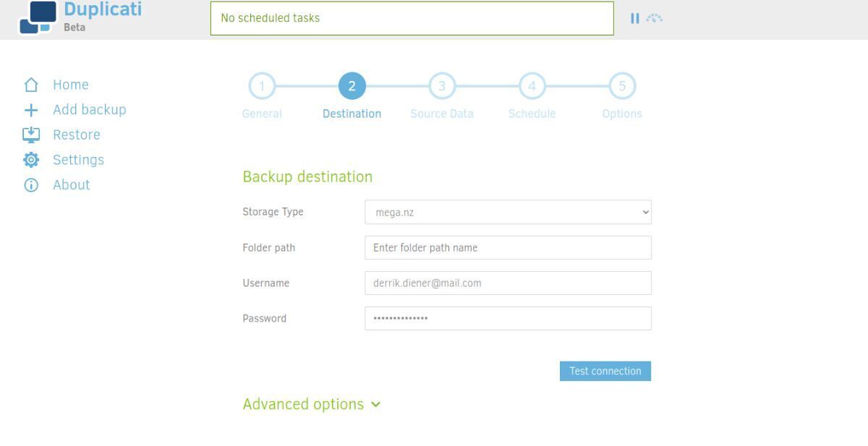Click the Home house icon
This screenshot has width=868, height=446.
pyautogui.click(x=31, y=85)
